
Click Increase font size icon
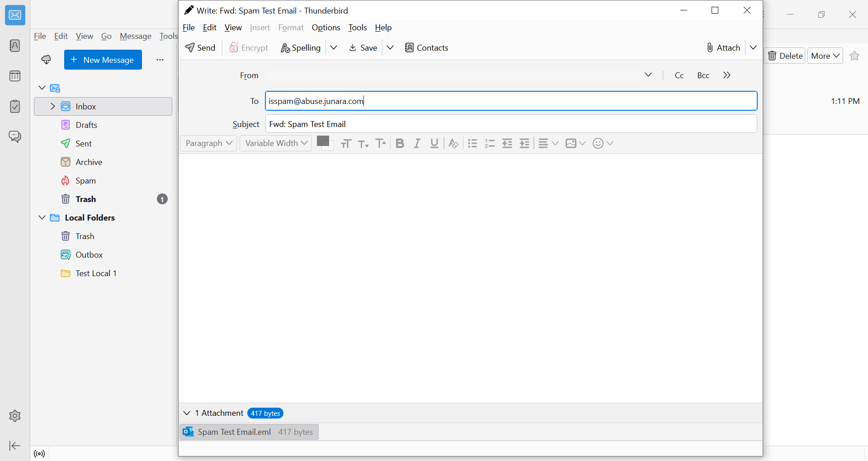[x=381, y=143]
